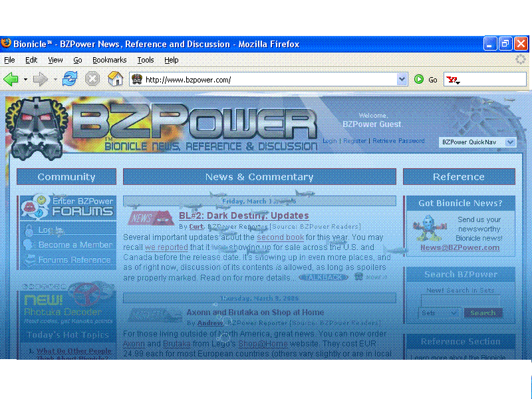Open the Go menu
Screen dimensions: 532x399
click(x=78, y=60)
